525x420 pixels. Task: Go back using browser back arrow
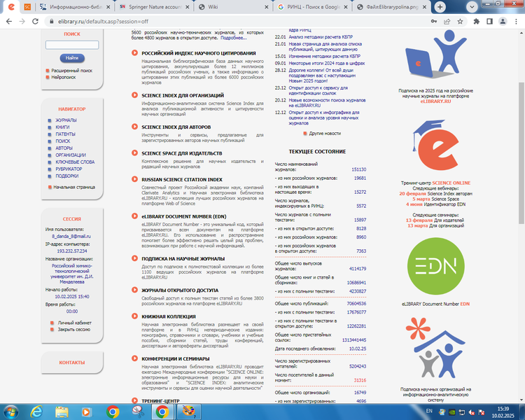[8, 22]
